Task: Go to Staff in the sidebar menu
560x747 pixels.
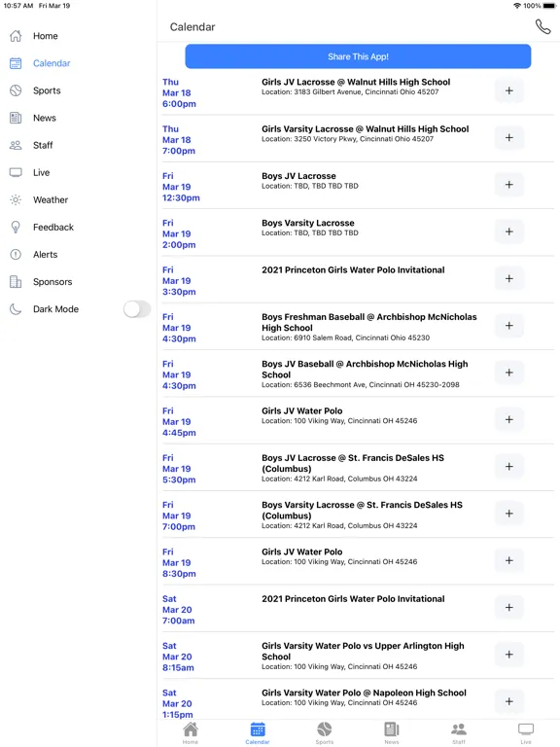Action: [43, 145]
